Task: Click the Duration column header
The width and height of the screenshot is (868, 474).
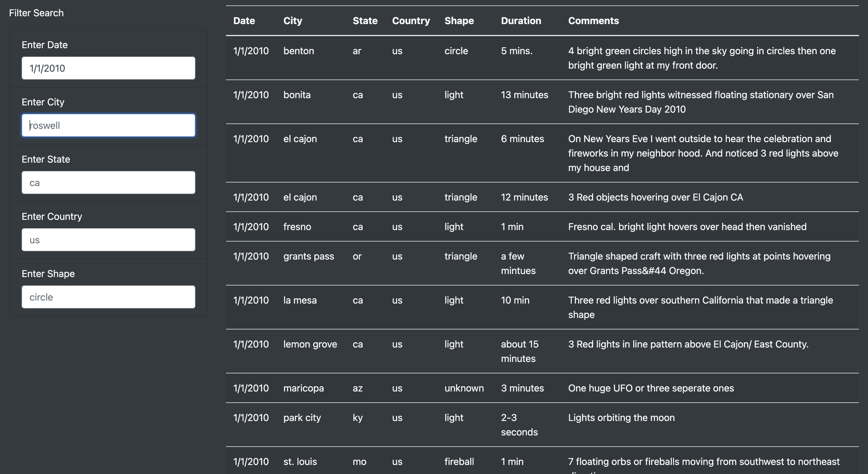Action: coord(521,20)
